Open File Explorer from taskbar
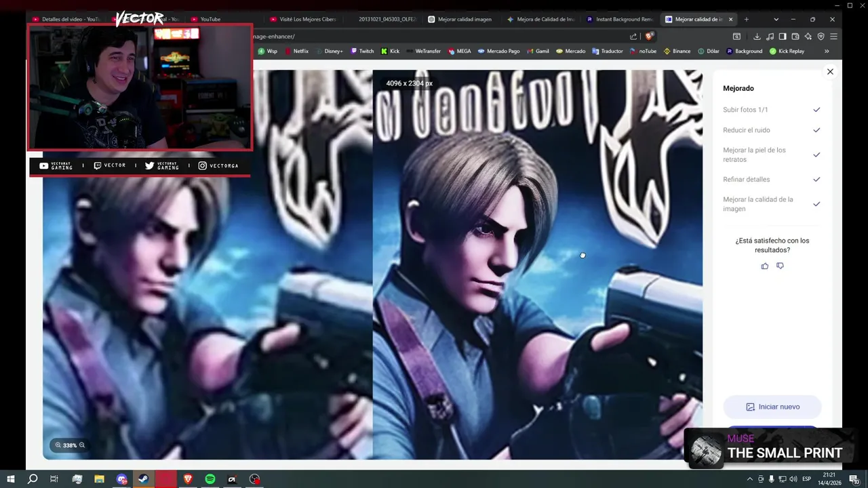Screen dimensions: 868x488 pyautogui.click(x=99, y=479)
